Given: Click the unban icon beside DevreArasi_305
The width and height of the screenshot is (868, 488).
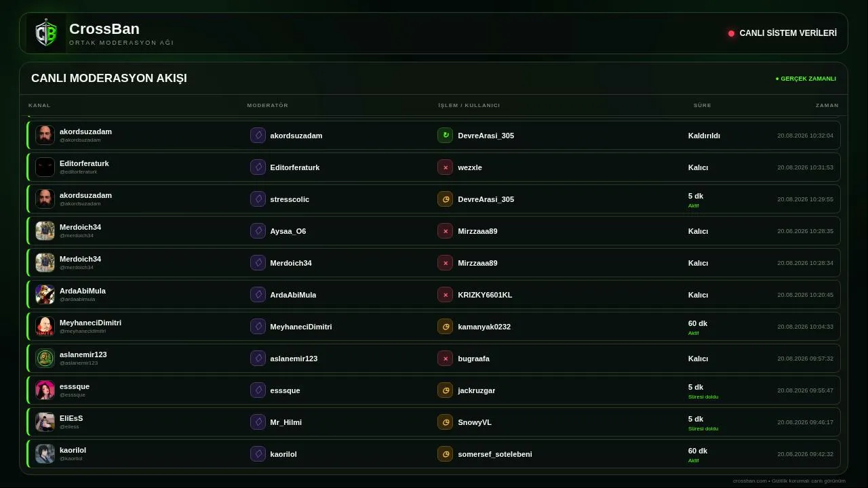Looking at the screenshot, I should tap(445, 136).
